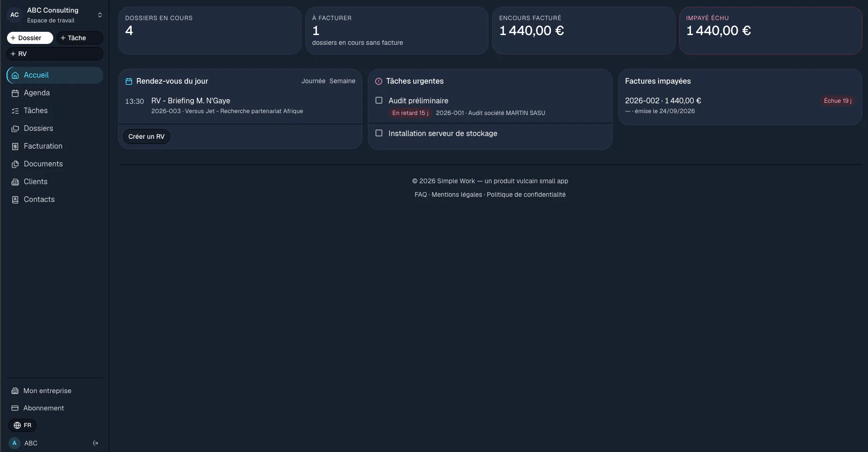Viewport: 868px width, 452px height.
Task: Open the À facturer summary card
Action: pos(397,30)
